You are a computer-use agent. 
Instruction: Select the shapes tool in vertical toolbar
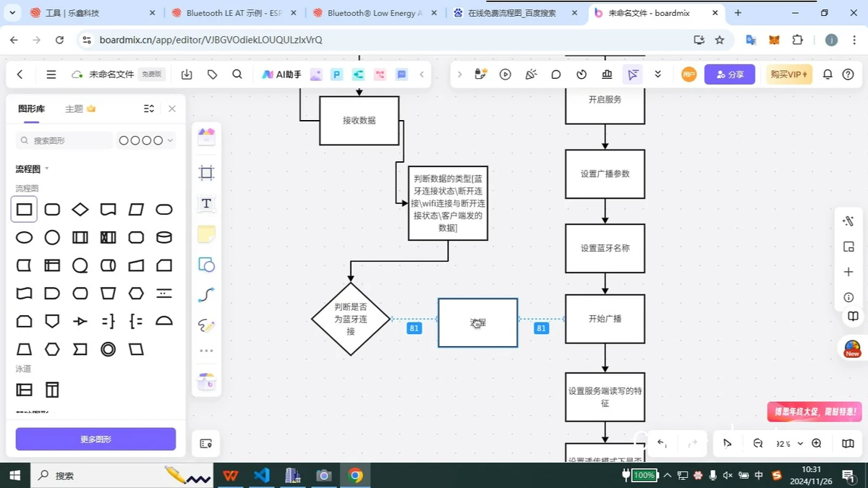point(206,265)
